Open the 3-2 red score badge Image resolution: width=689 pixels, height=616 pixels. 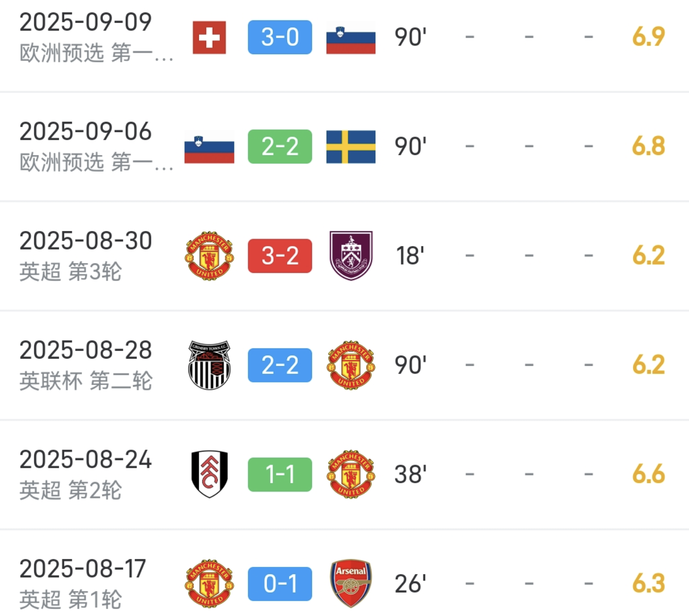point(279,256)
